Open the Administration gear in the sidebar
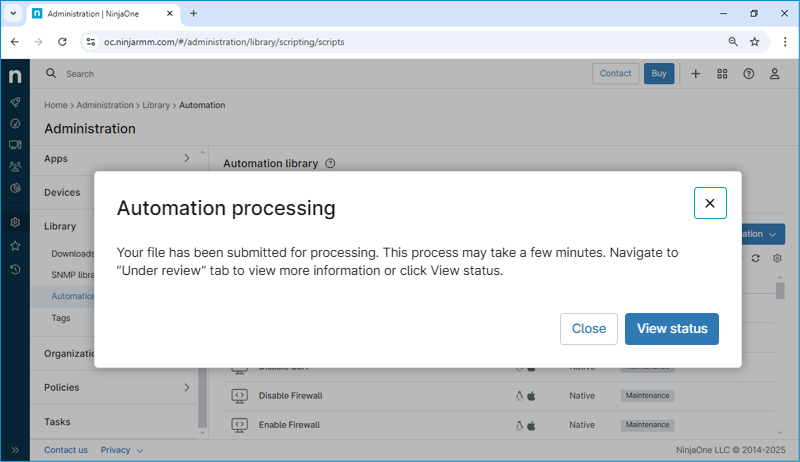Screen dimensions: 800x462 click(15, 222)
